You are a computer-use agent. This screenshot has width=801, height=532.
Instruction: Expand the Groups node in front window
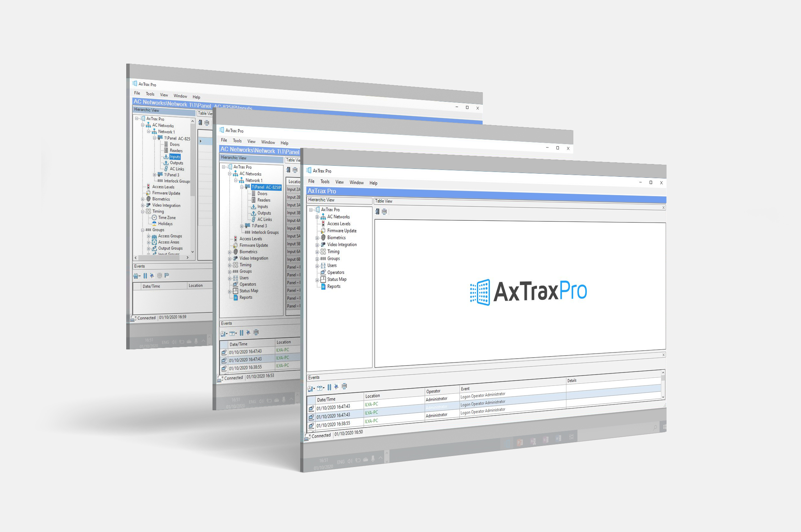317,259
